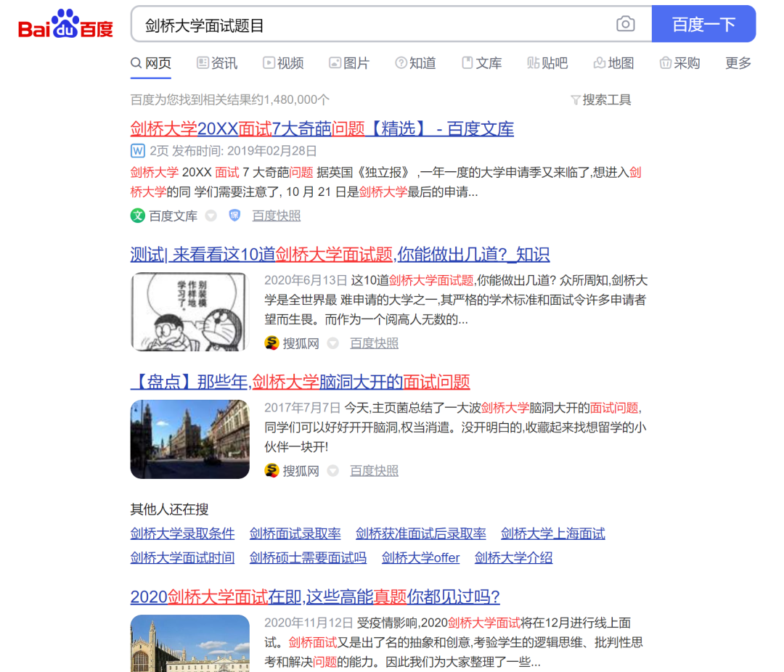This screenshot has width=784, height=672.
Task: Select the 网页 tab
Action: (151, 63)
